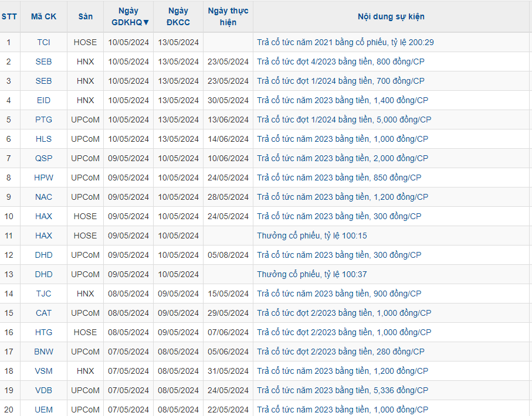Select HNX exchange cell in EID row
This screenshot has height=416, width=532.
[85, 100]
